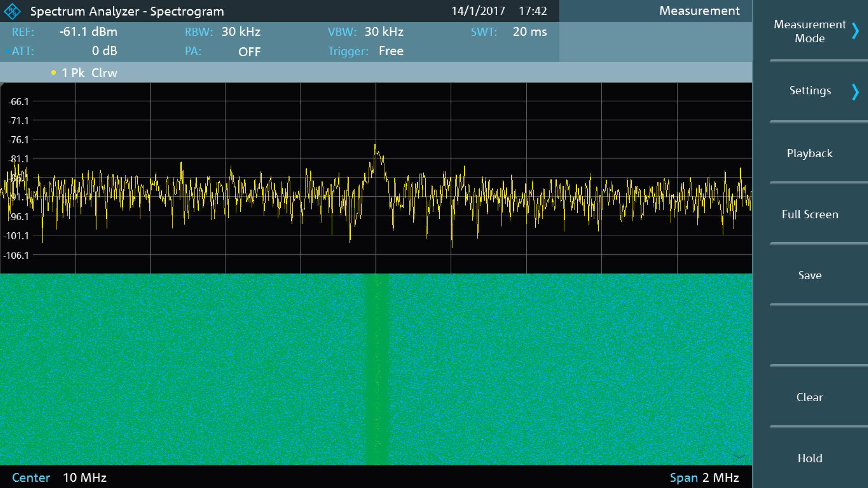The width and height of the screenshot is (868, 488).
Task: Clear the spectrogram history
Action: click(x=810, y=397)
